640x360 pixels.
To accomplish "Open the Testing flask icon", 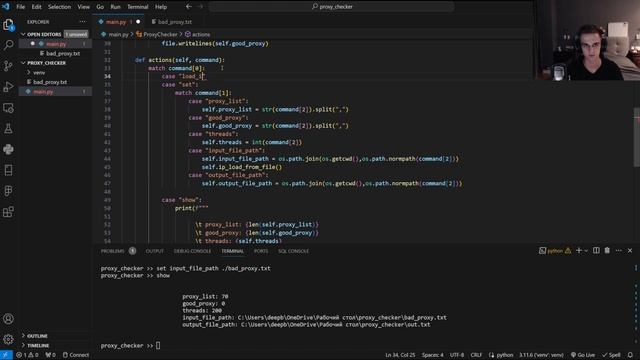I will [8, 129].
